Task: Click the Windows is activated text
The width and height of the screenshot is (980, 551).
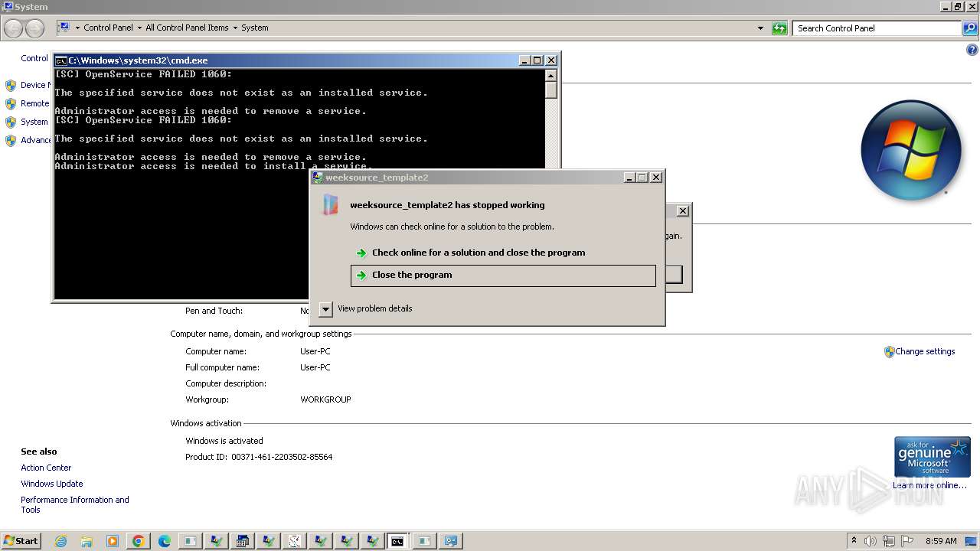Action: click(224, 441)
